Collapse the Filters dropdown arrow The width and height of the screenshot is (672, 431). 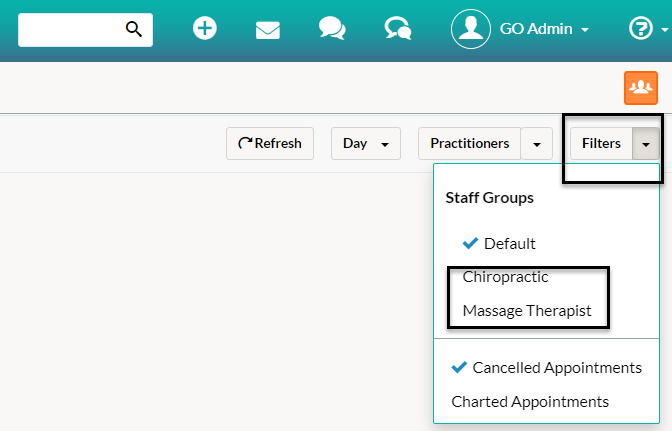[645, 144]
